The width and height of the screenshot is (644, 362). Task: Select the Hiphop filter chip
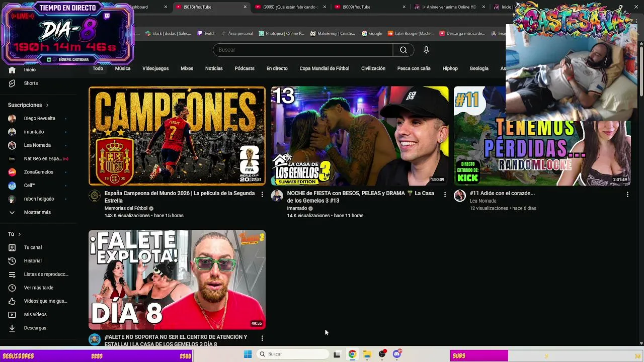[450, 68]
